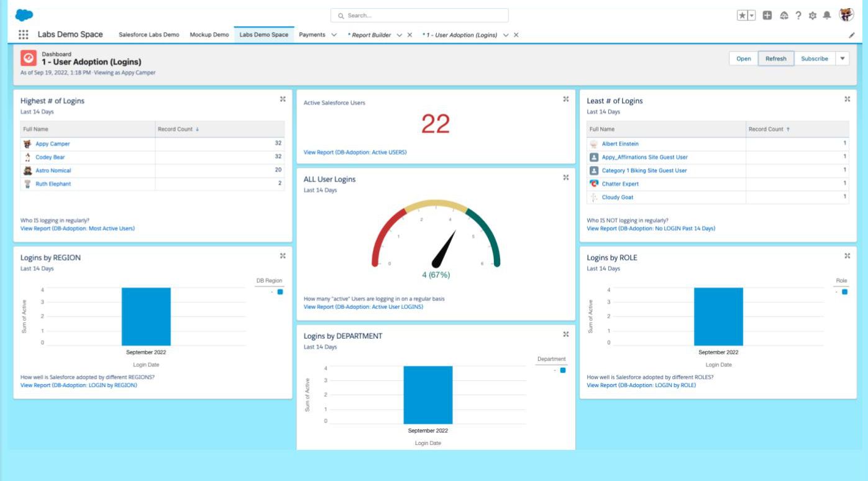Open Appy Camper user link
868x481 pixels.
53,144
